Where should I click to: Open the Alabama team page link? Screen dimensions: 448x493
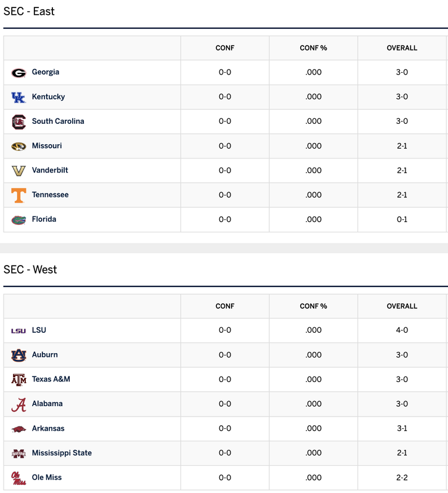click(47, 404)
